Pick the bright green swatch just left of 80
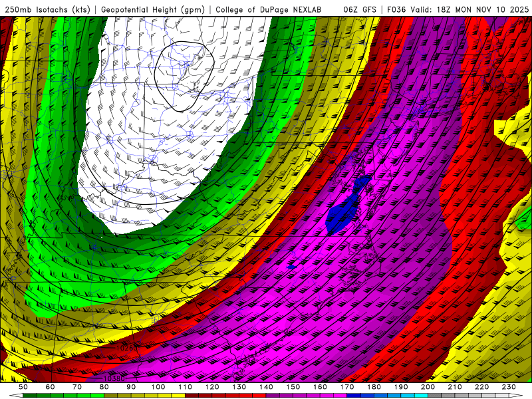The width and height of the screenshot is (532, 399). click(97, 396)
